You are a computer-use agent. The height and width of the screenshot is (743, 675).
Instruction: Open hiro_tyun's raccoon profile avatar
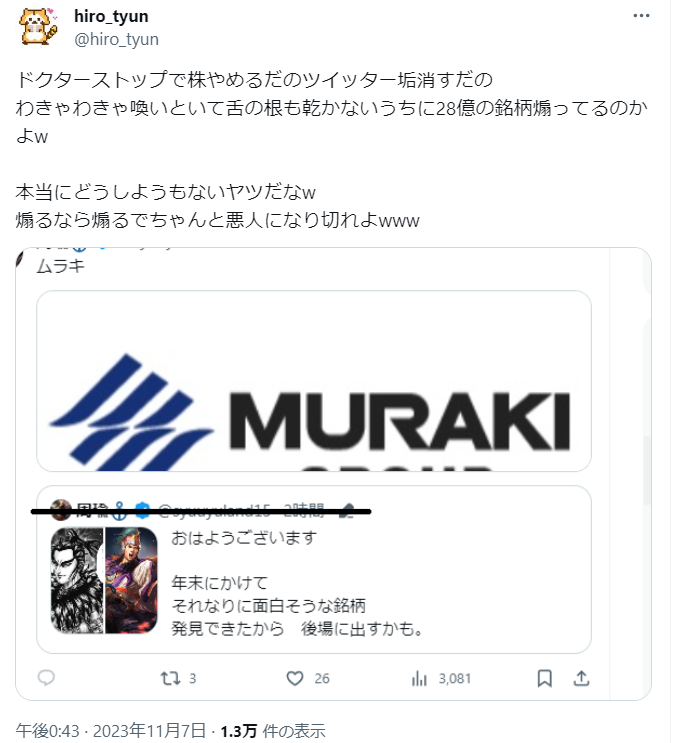click(x=37, y=26)
